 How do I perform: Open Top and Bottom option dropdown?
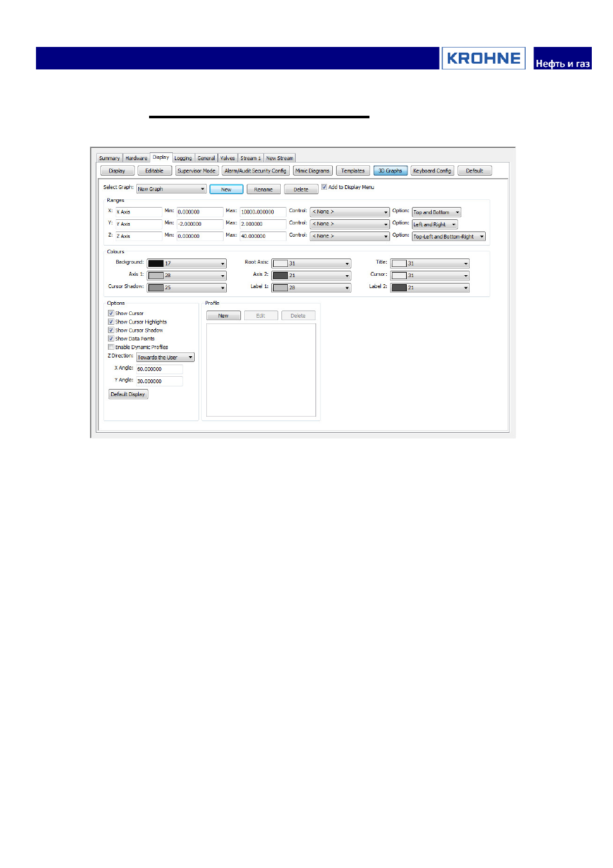pos(436,212)
